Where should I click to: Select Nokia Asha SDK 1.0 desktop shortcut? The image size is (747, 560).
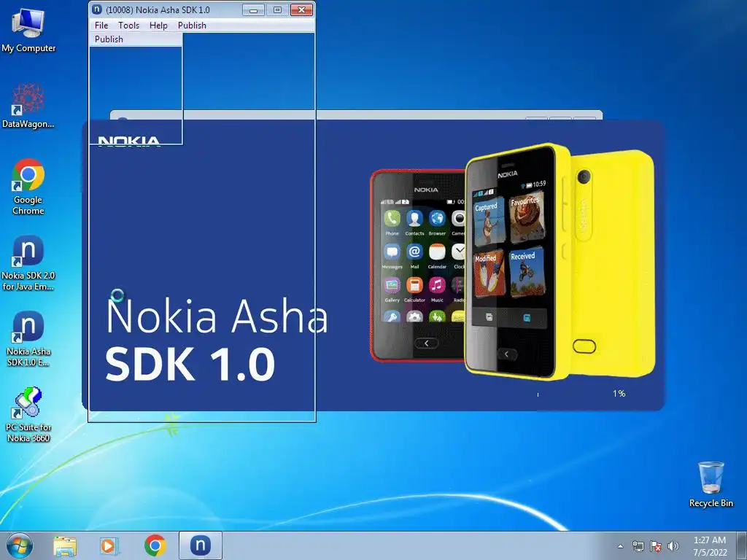(x=28, y=338)
